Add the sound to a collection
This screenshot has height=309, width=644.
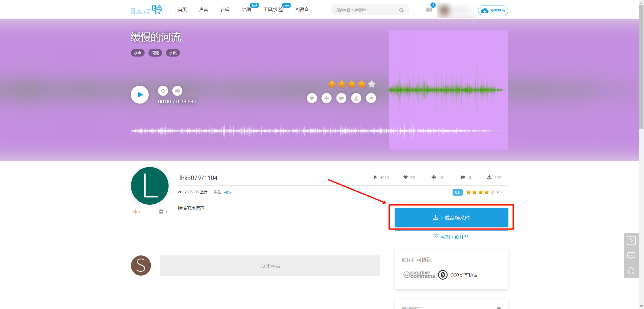[326, 98]
